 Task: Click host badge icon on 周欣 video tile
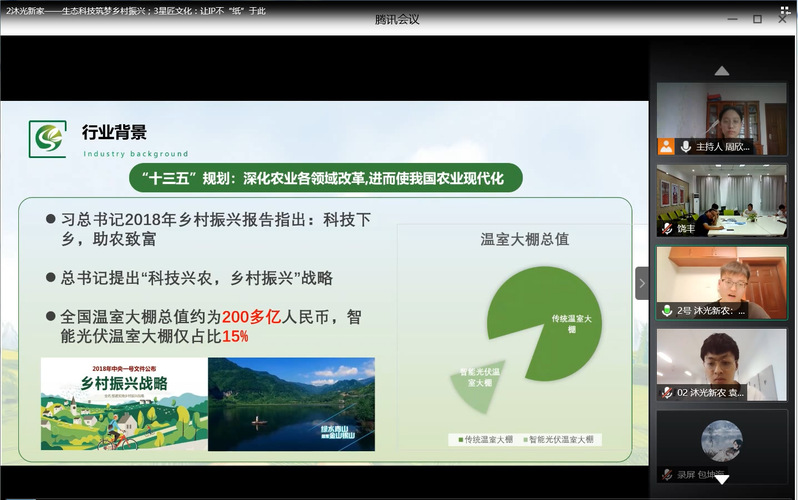(x=666, y=147)
